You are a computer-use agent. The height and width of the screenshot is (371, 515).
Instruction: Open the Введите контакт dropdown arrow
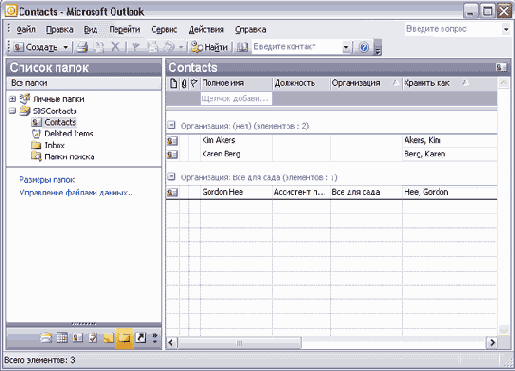coord(346,47)
